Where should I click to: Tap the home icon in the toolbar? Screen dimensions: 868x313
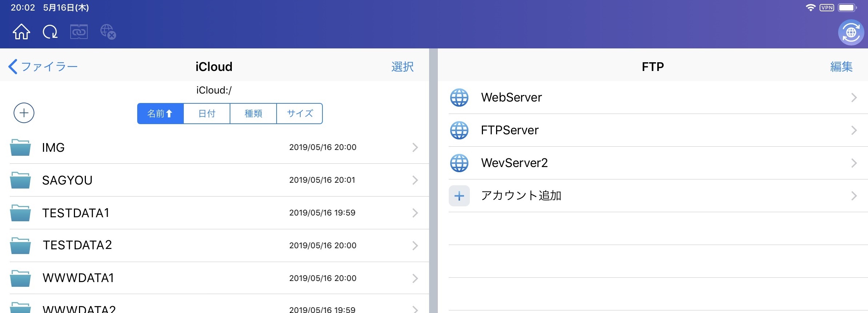point(21,32)
